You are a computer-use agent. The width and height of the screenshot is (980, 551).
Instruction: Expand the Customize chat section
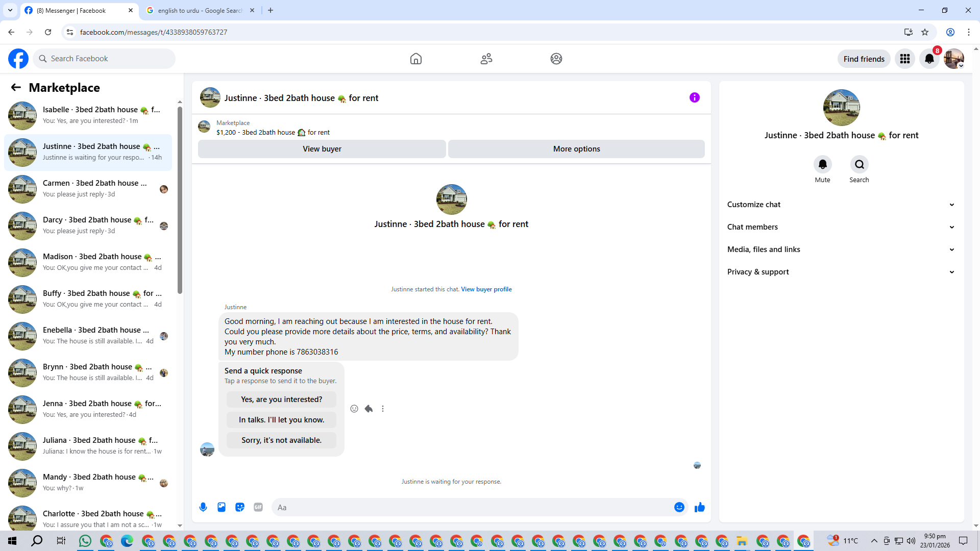click(x=841, y=205)
